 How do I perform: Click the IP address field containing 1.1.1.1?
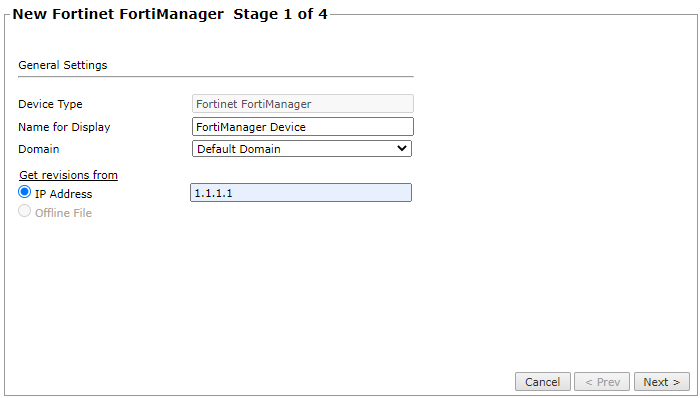click(x=301, y=193)
